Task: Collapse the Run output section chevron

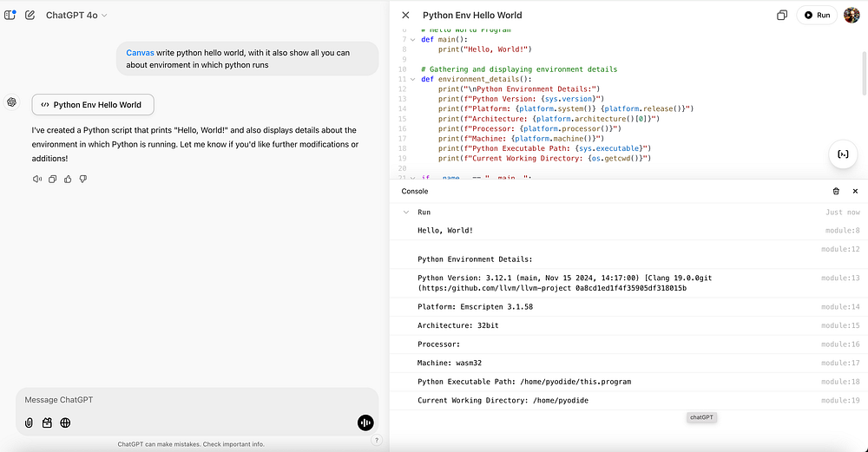Action: (x=406, y=213)
